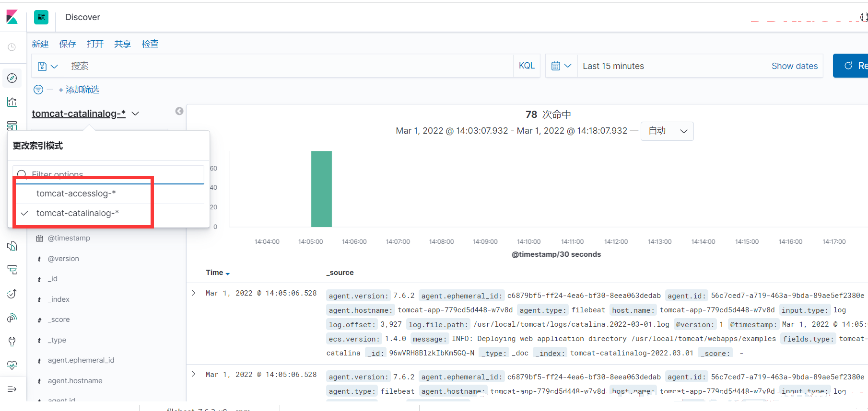Viewport: 868px width, 411px height.
Task: Open Recently viewed clock icon
Action: 12,47
